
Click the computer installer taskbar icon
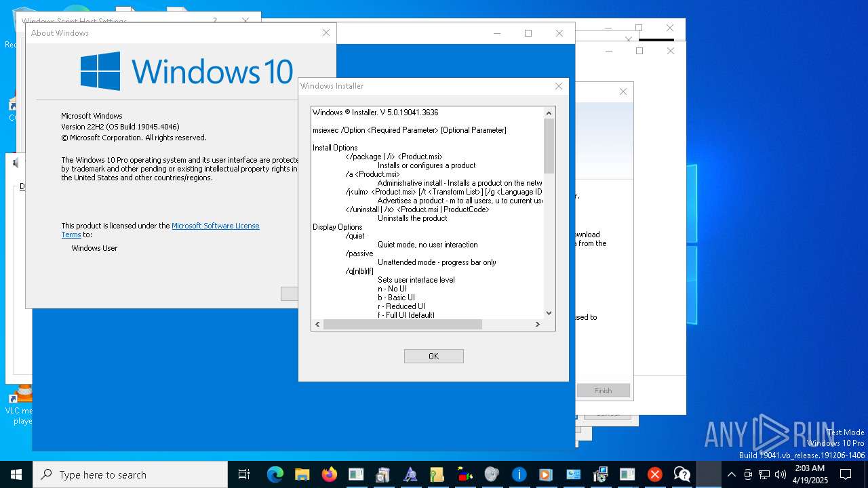[x=600, y=474]
